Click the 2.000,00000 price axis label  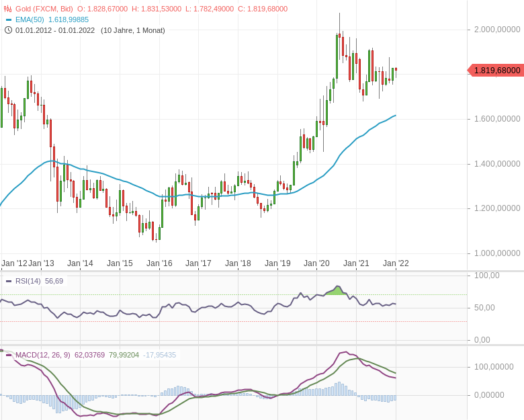coord(496,30)
